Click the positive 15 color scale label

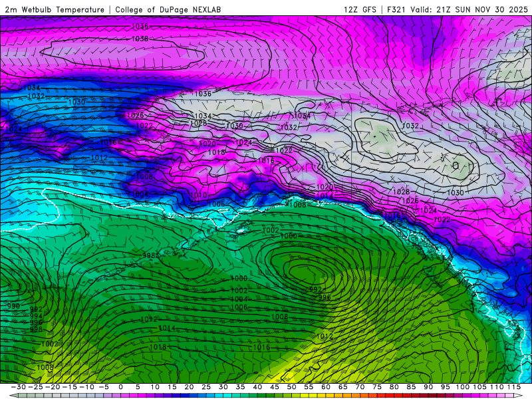click(172, 387)
